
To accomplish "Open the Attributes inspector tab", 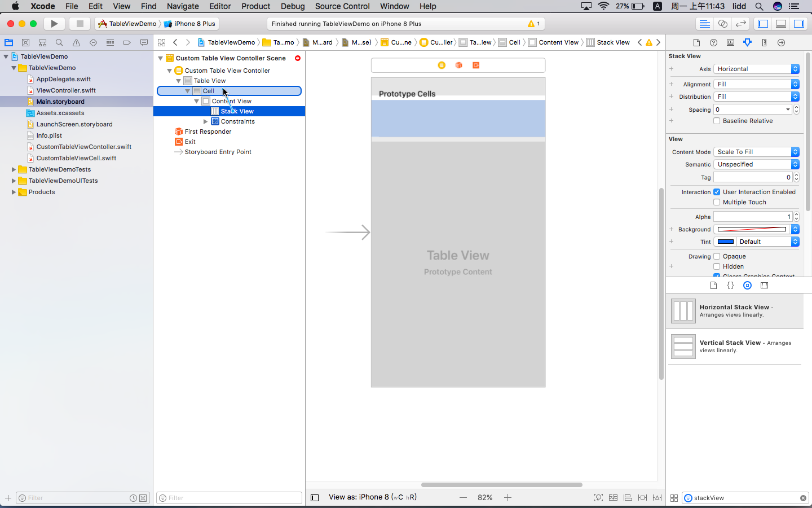I will (747, 42).
